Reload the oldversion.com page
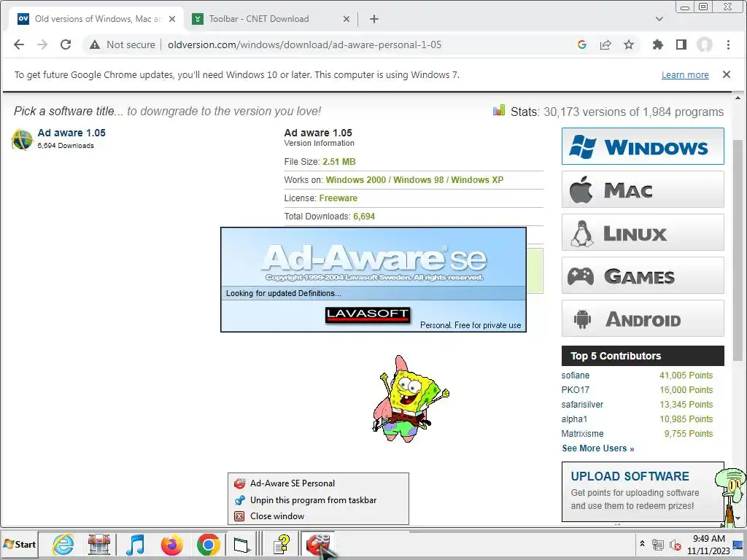The image size is (747, 560). [x=66, y=44]
